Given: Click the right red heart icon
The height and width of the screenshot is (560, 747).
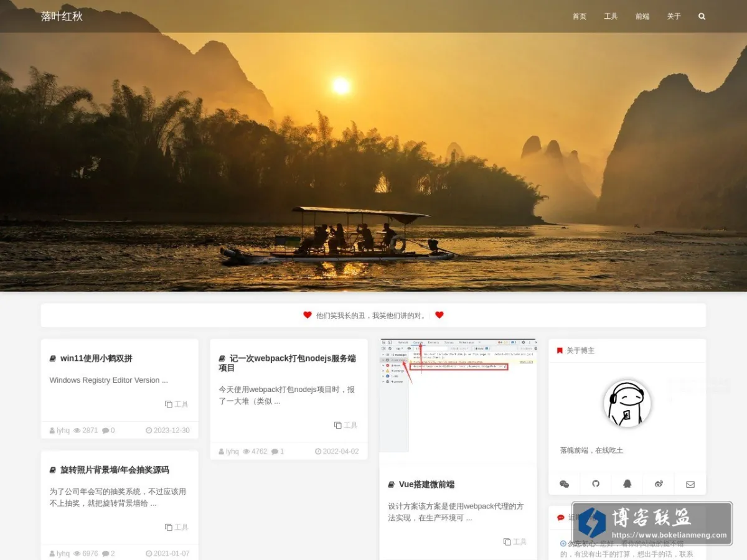Looking at the screenshot, I should coord(439,315).
